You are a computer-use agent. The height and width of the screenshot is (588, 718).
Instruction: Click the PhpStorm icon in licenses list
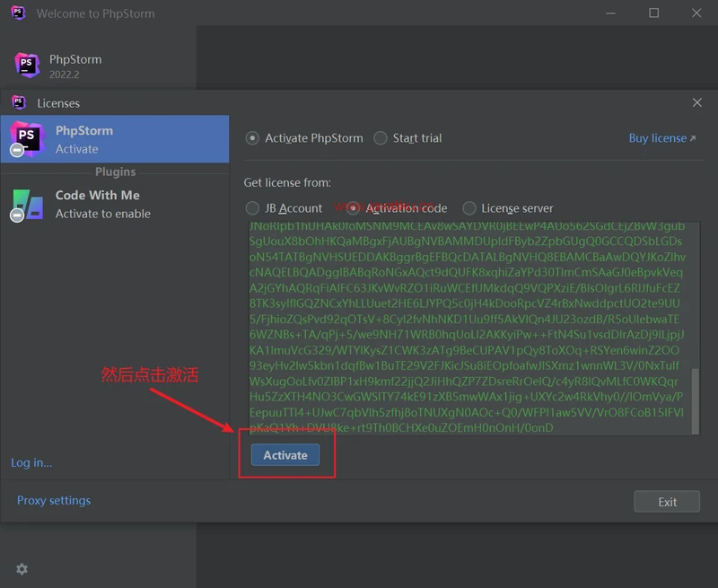[x=26, y=139]
